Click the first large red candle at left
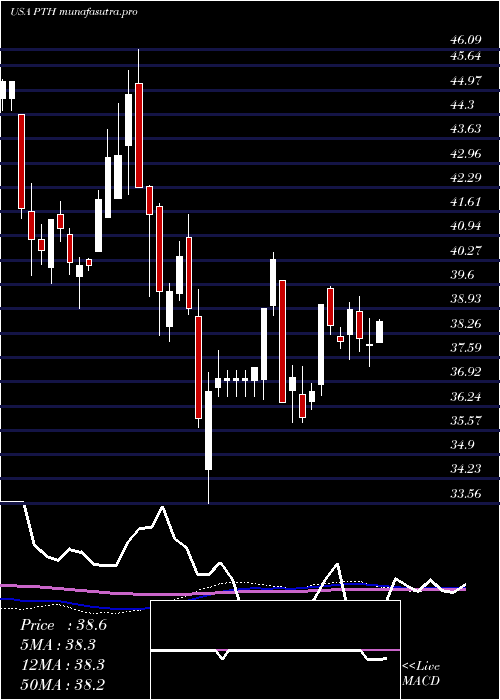 click(x=21, y=161)
